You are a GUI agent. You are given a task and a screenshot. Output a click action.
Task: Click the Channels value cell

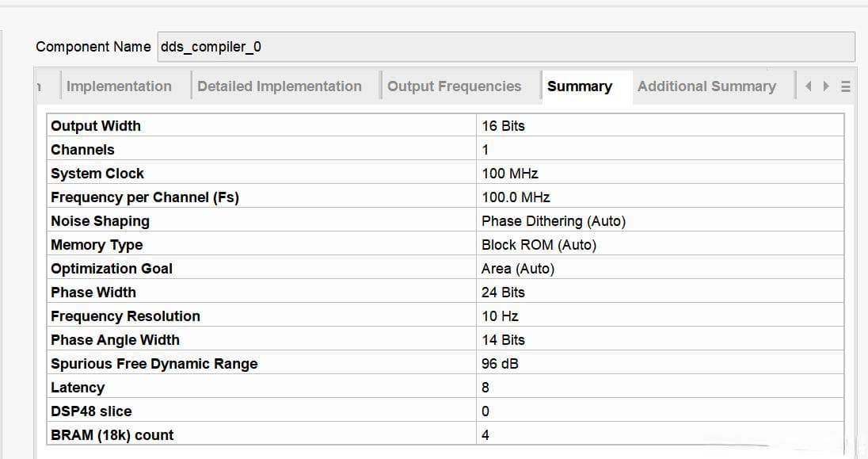[x=660, y=150]
